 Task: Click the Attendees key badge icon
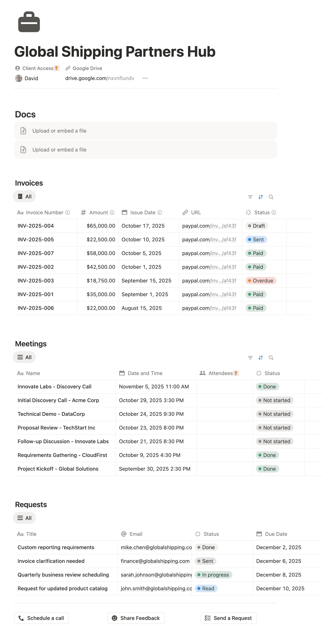(236, 373)
